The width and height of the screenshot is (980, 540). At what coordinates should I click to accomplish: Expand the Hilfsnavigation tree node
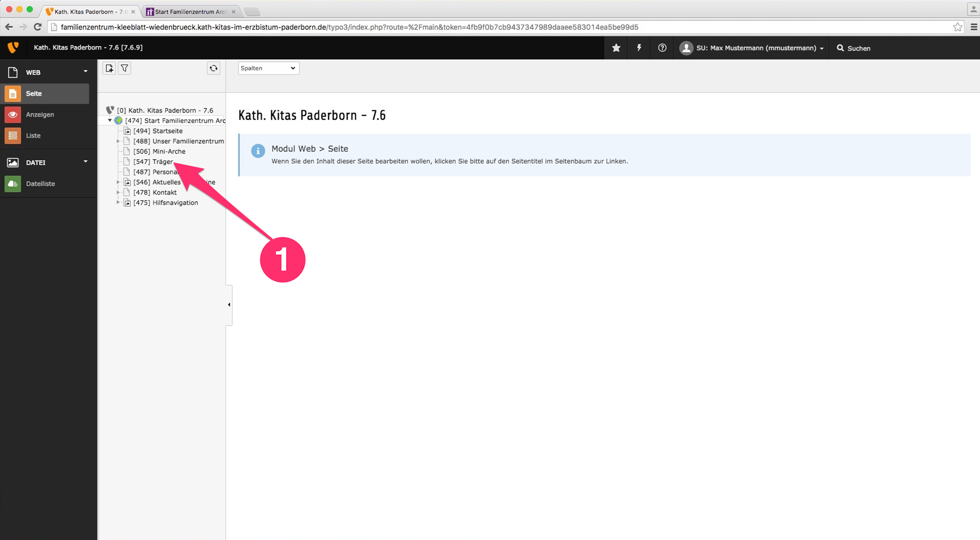tap(118, 203)
